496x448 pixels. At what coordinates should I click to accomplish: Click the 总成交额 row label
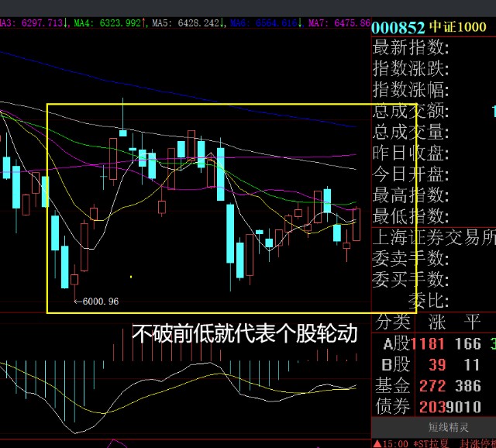(411, 111)
